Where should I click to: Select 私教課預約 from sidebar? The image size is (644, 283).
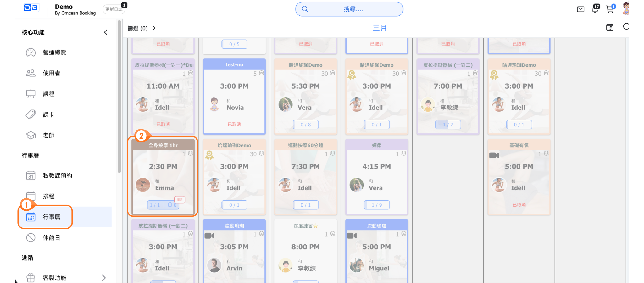tap(57, 175)
